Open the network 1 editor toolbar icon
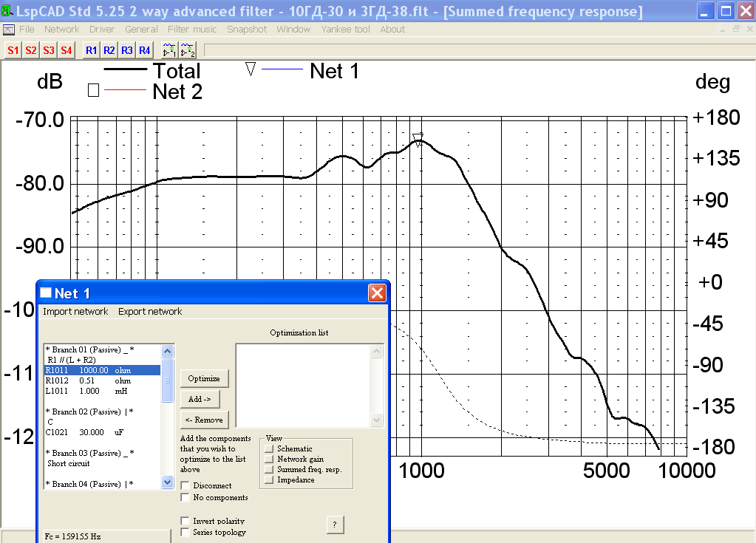The width and height of the screenshot is (756, 543). click(169, 50)
